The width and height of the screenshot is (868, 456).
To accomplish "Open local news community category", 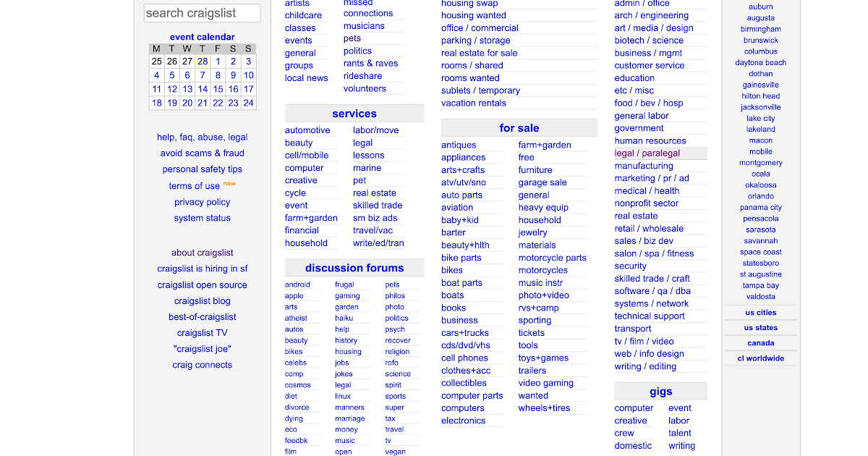I will 307,78.
